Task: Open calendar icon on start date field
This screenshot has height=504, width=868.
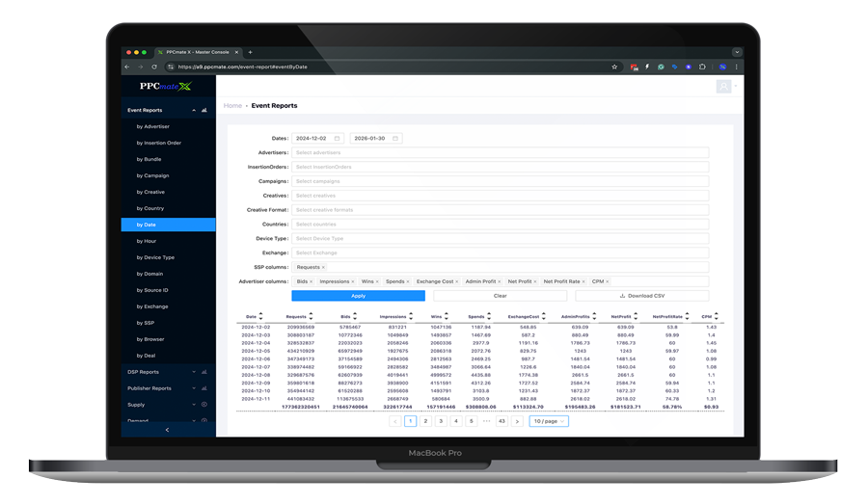Action: pos(337,139)
